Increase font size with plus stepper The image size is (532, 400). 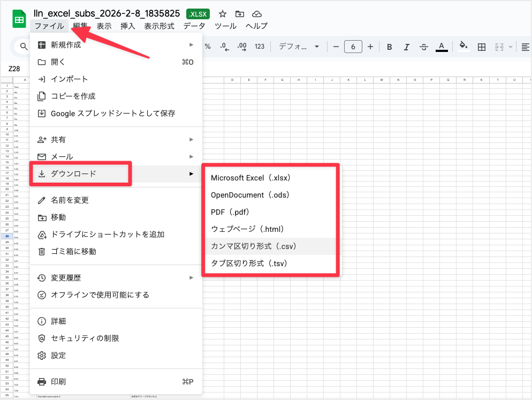pos(370,47)
